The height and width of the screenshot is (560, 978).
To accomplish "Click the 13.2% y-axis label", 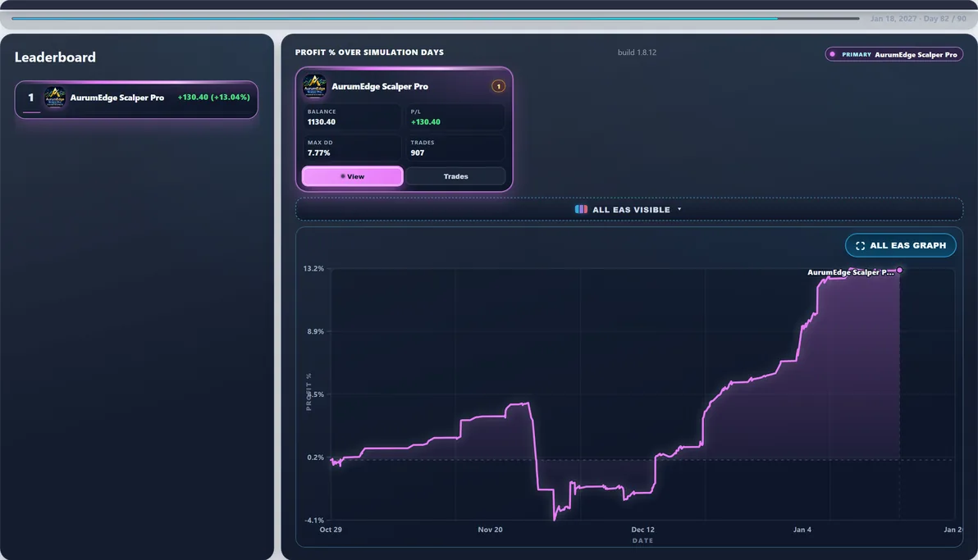I will tap(313, 269).
